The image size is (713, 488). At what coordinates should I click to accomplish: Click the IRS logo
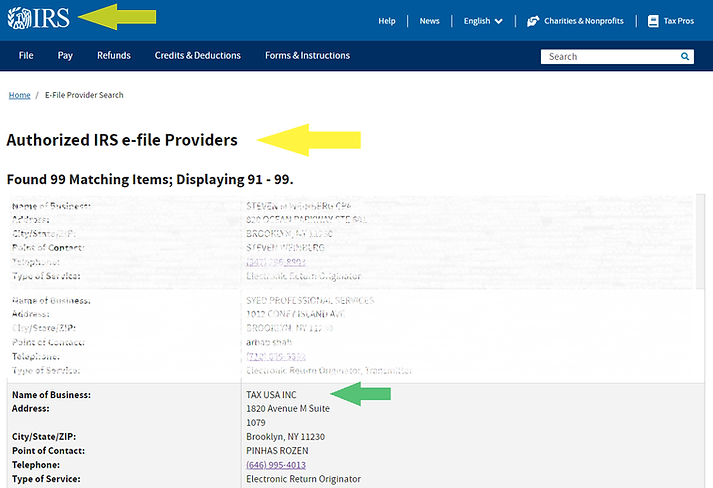39,18
